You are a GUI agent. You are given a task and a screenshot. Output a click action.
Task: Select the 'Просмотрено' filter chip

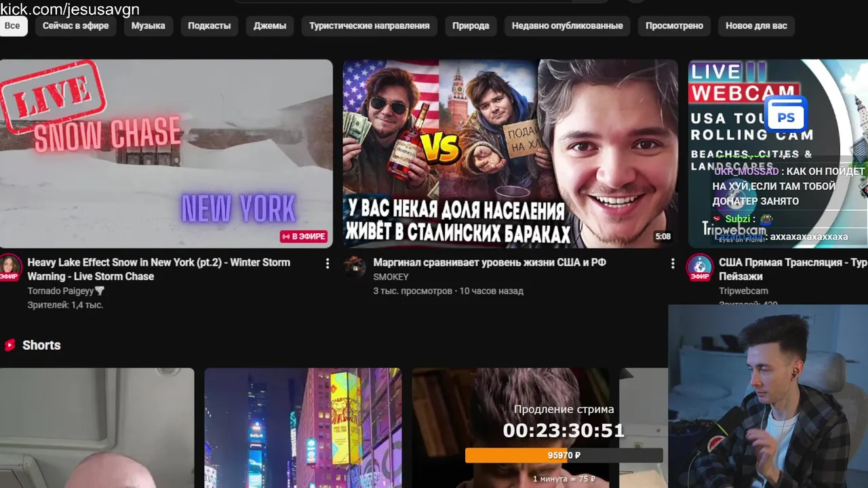(x=674, y=26)
